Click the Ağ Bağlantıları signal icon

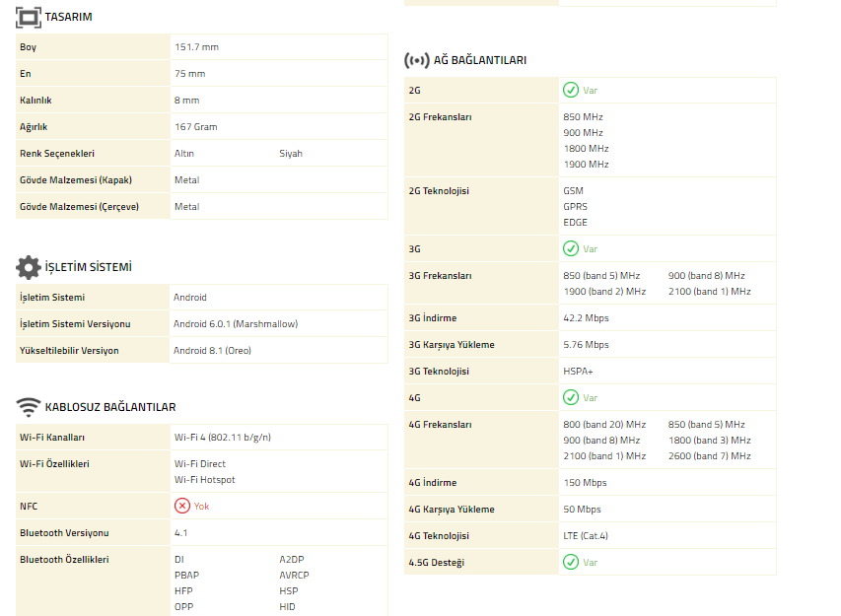tap(417, 60)
